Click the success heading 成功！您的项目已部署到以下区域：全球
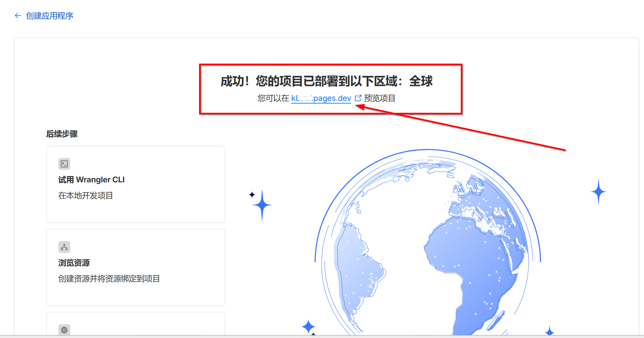 [327, 81]
